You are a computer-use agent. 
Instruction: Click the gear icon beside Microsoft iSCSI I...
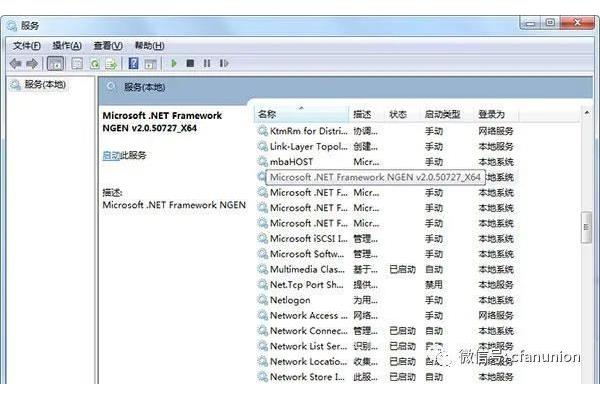[x=262, y=238]
